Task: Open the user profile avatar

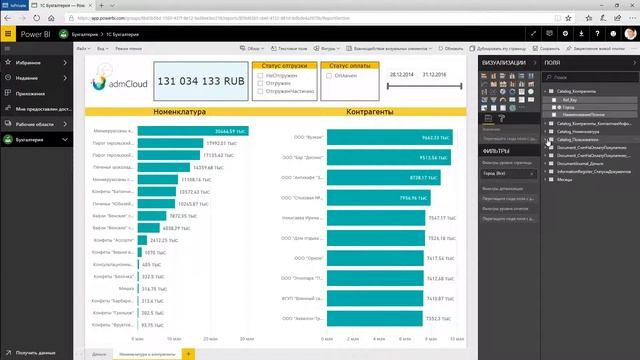Action: [630, 34]
